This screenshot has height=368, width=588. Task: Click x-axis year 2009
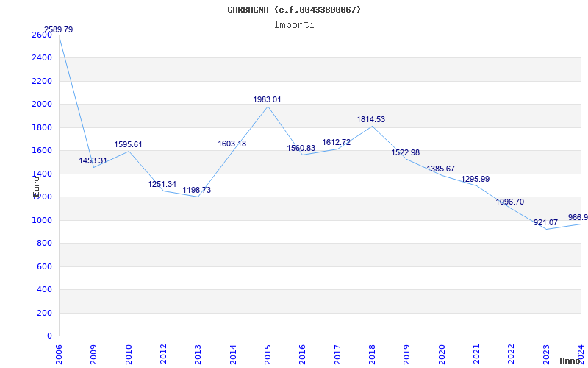(94, 354)
